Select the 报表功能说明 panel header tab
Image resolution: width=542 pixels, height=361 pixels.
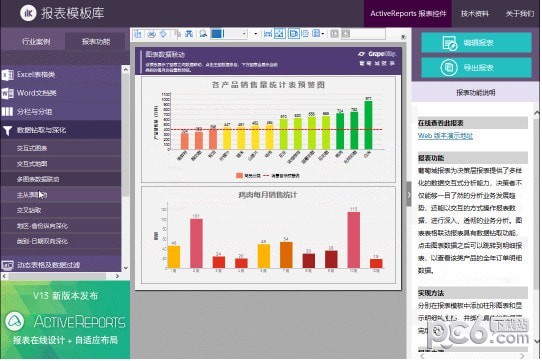tap(476, 92)
